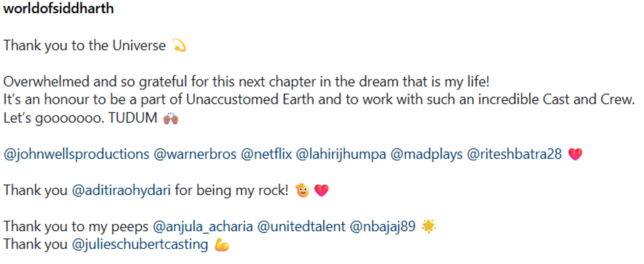
Task: Click the pink heart after @riteshbatra28
Action: pyautogui.click(x=576, y=155)
